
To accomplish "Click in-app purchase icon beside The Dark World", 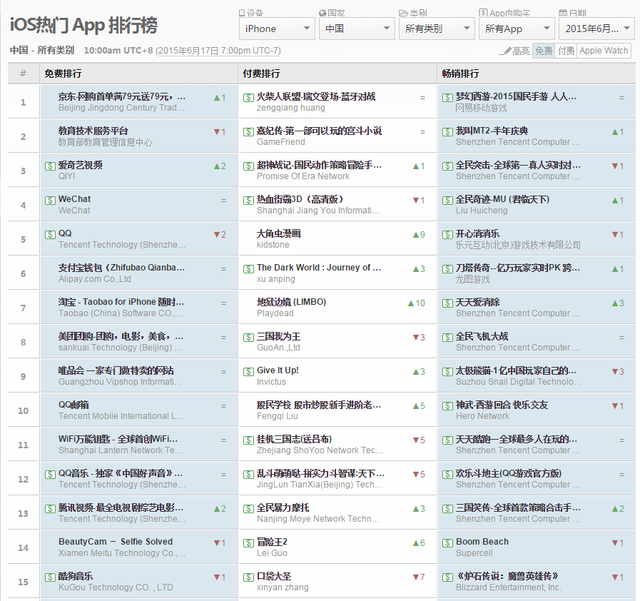I will tap(248, 269).
